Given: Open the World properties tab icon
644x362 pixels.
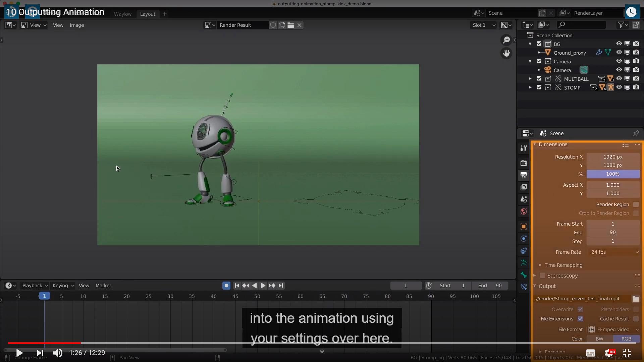Looking at the screenshot, I should [x=524, y=212].
